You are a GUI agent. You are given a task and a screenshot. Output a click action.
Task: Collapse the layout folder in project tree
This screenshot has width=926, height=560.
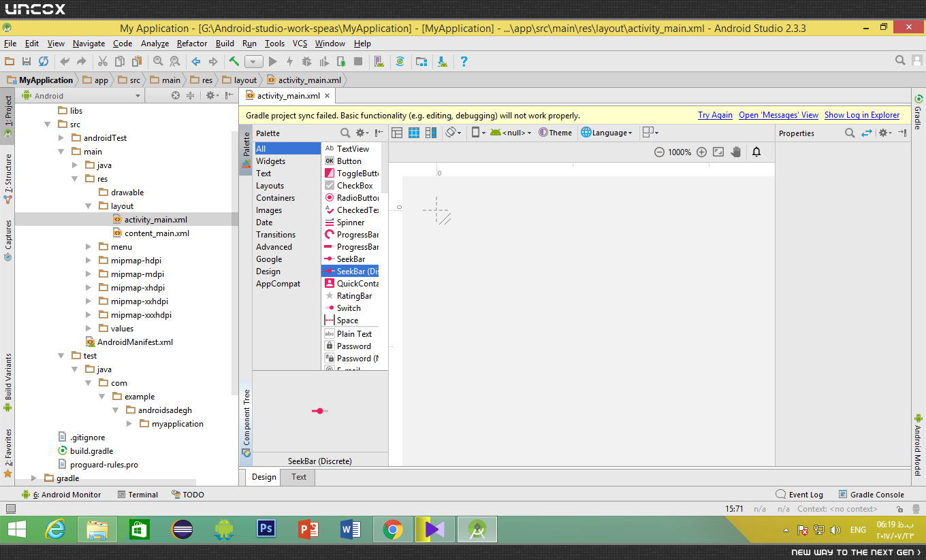click(89, 206)
